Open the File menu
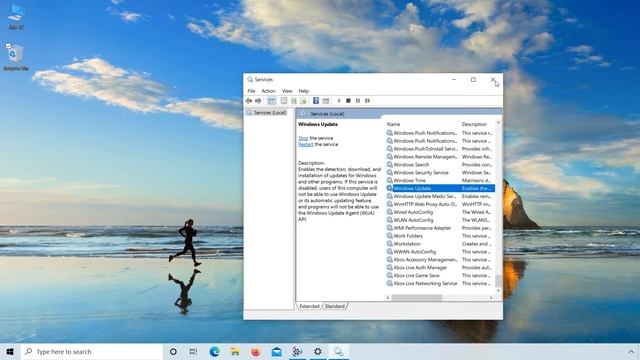This screenshot has height=360, width=640. [251, 91]
